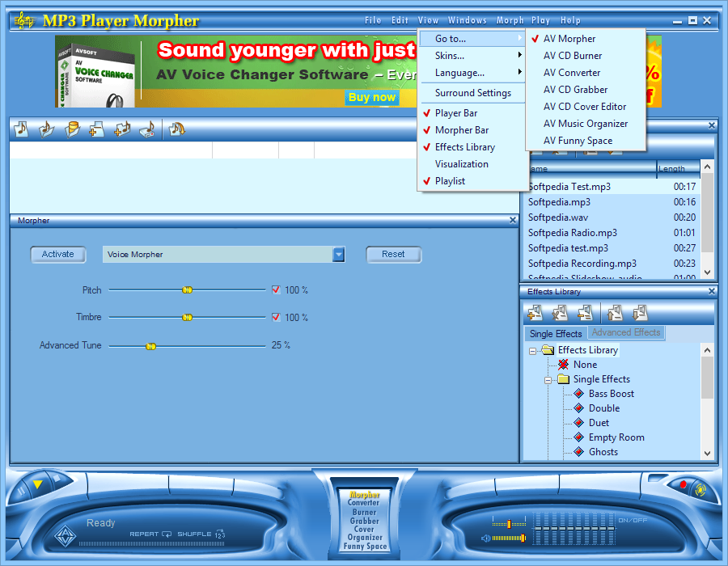Click the Reset button
728x566 pixels.
pyautogui.click(x=393, y=254)
